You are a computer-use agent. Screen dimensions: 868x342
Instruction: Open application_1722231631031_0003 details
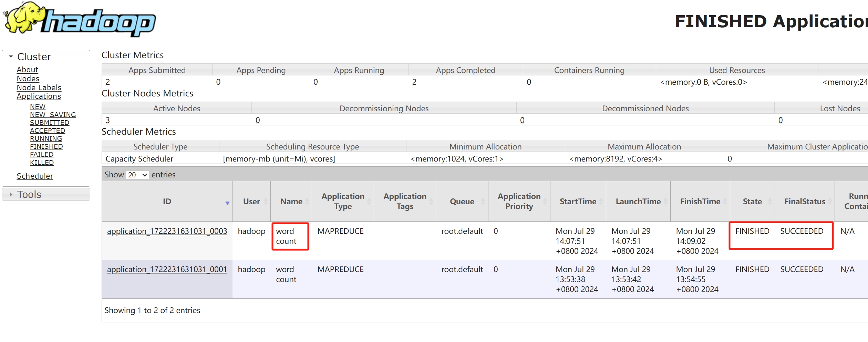(167, 231)
